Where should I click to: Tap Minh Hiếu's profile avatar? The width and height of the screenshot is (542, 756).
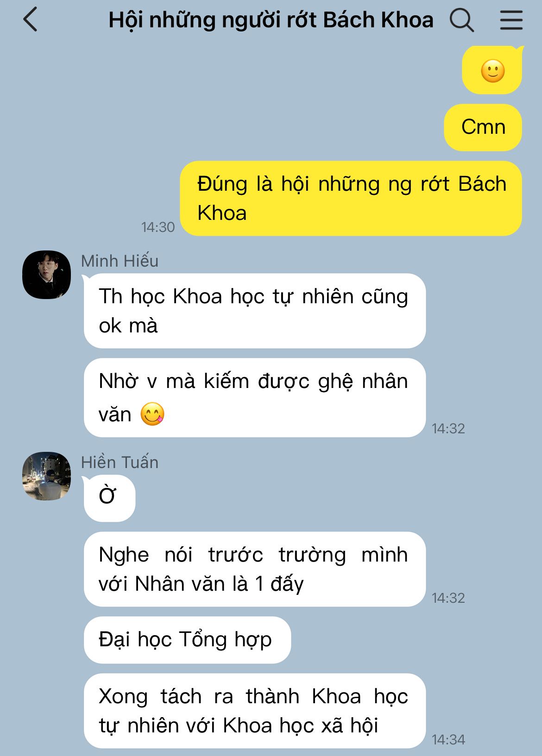47,275
